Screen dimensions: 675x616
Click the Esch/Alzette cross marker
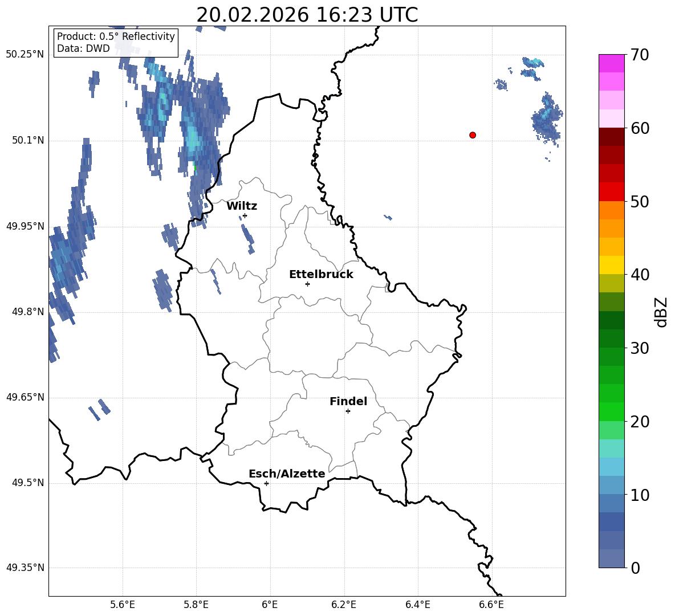[x=266, y=483]
